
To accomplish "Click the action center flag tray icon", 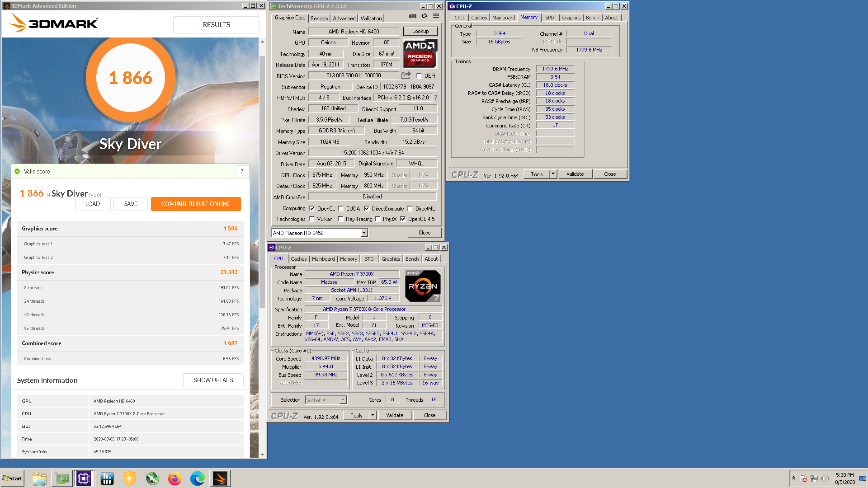I will tap(803, 479).
